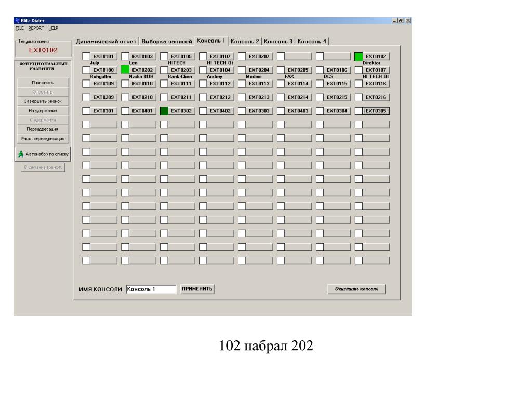Switch to the Выборка записей tab
Image resolution: width=532 pixels, height=399 pixels.
[167, 42]
